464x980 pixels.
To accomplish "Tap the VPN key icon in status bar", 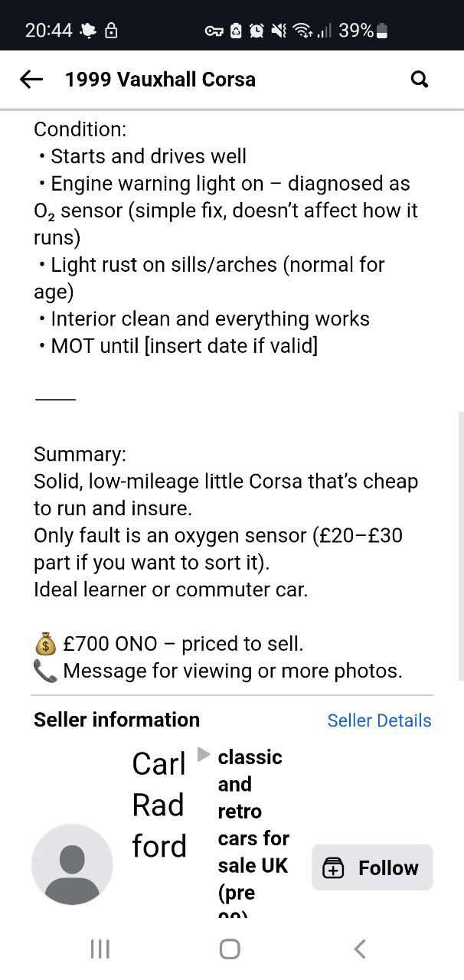I will coord(214,31).
